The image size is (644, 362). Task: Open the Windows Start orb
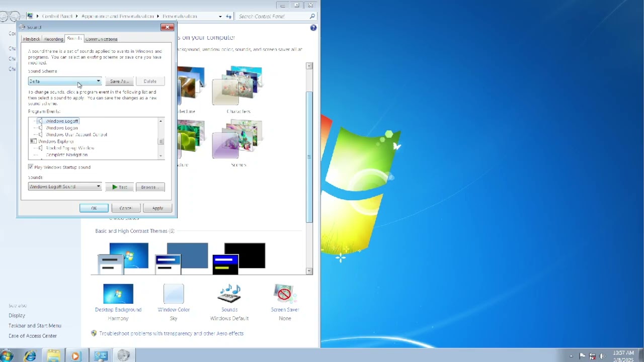click(x=7, y=355)
